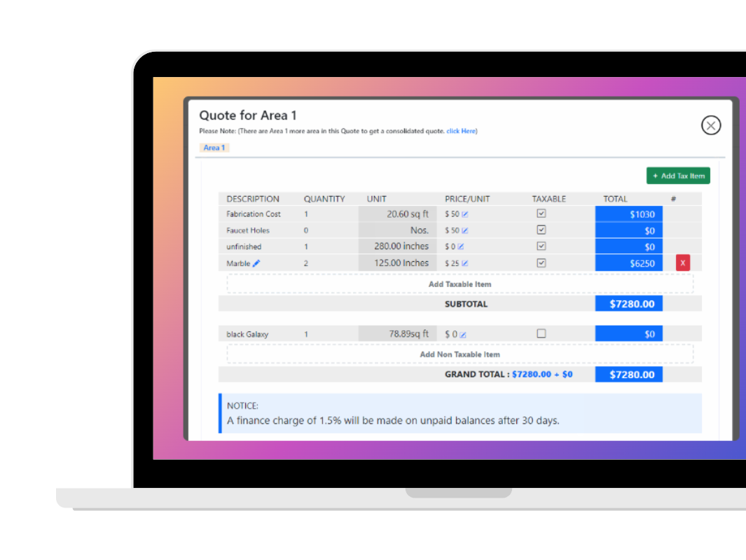This screenshot has width=746, height=560.
Task: Toggle the Faucet Holes taxable checkbox
Action: (541, 230)
